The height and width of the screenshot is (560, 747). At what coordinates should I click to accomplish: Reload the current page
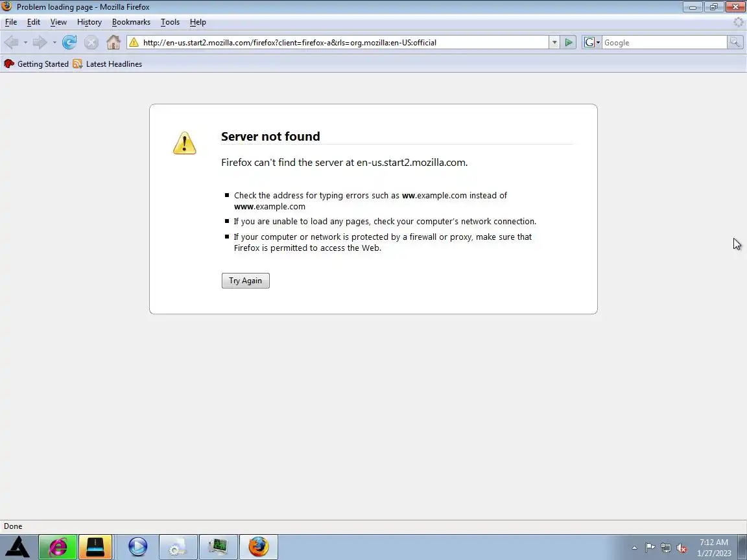click(69, 42)
